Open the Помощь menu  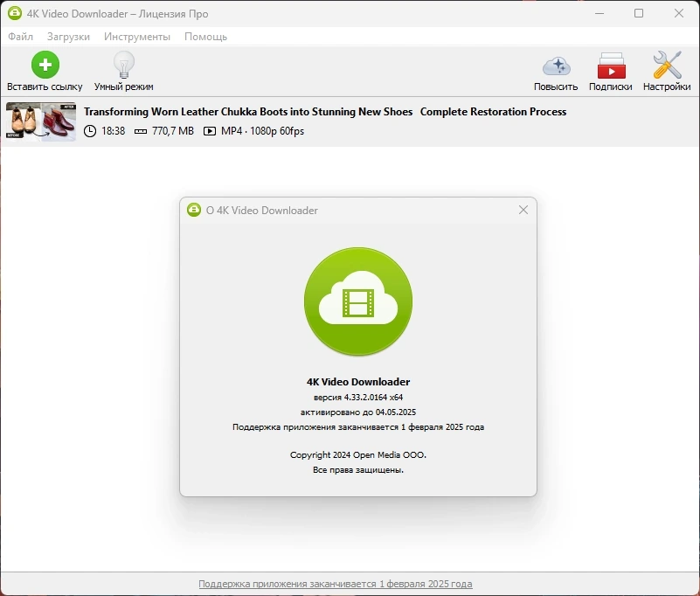click(x=205, y=37)
